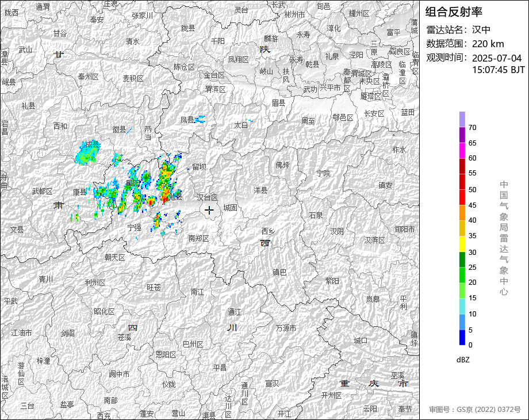Screen dimensions: 529x420
Task: Click the dBZ unit label under legend
Action: (x=463, y=360)
